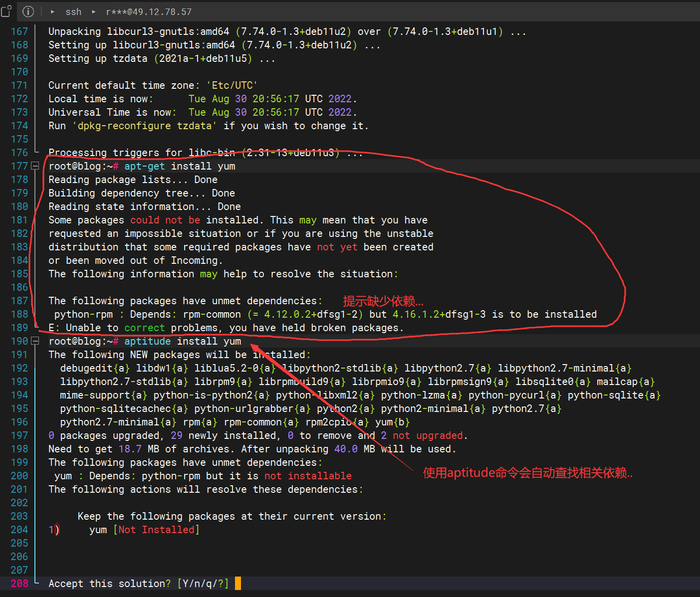This screenshot has width=700, height=597.
Task: Click the info icon in the top bar
Action: tap(28, 11)
